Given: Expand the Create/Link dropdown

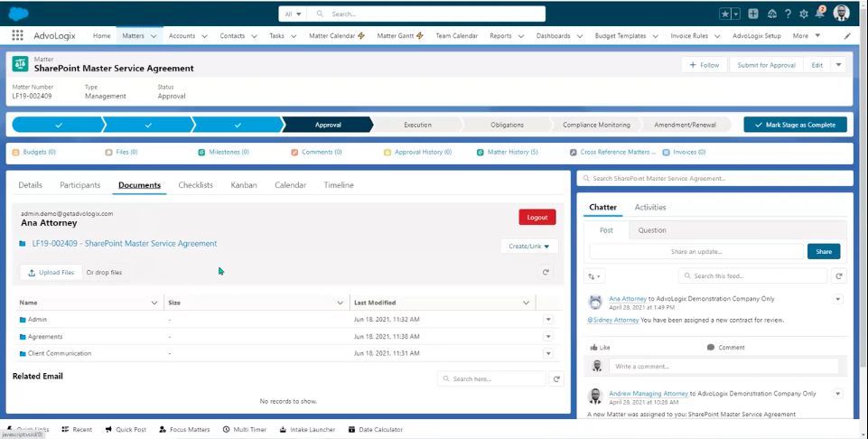Looking at the screenshot, I should [529, 246].
